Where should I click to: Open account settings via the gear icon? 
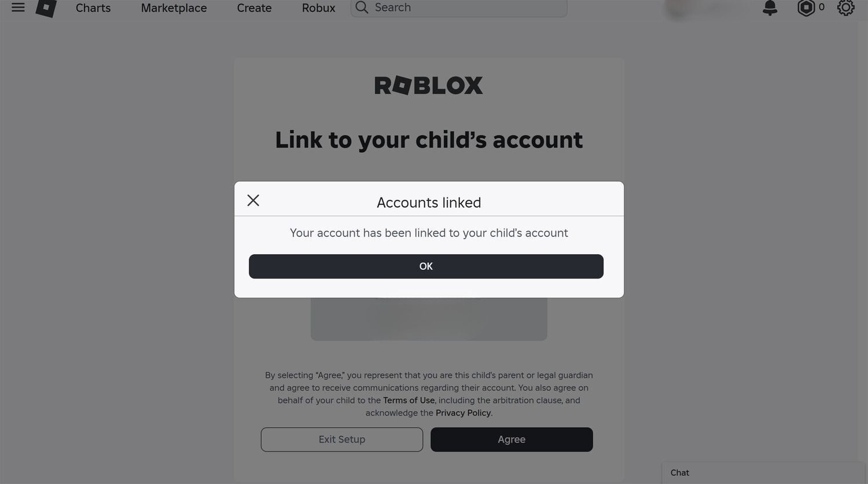point(845,8)
